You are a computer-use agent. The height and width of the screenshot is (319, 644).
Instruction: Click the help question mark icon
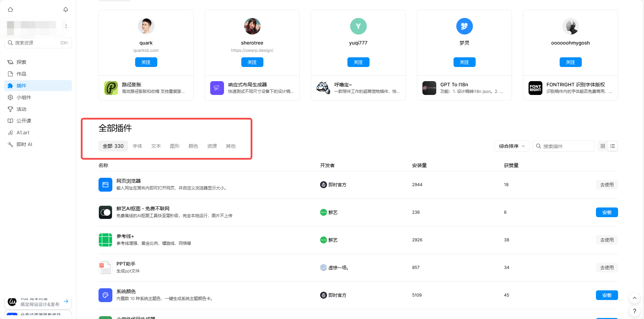point(634,311)
